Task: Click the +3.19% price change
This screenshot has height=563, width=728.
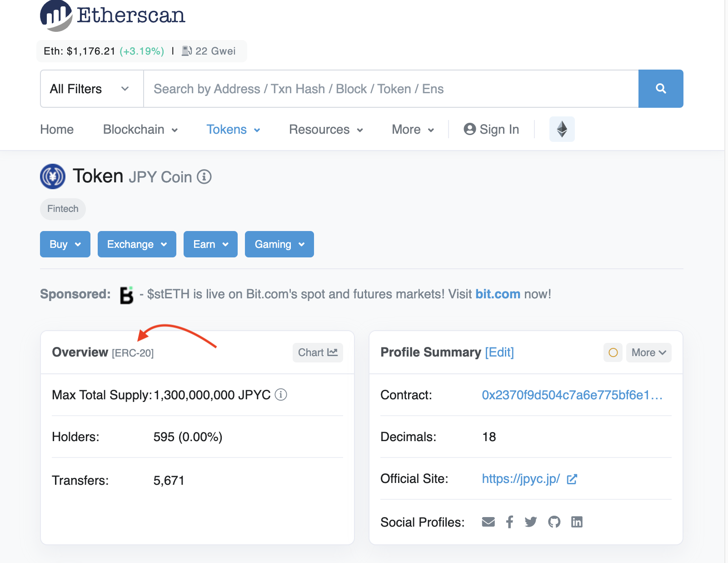Action: click(x=142, y=51)
